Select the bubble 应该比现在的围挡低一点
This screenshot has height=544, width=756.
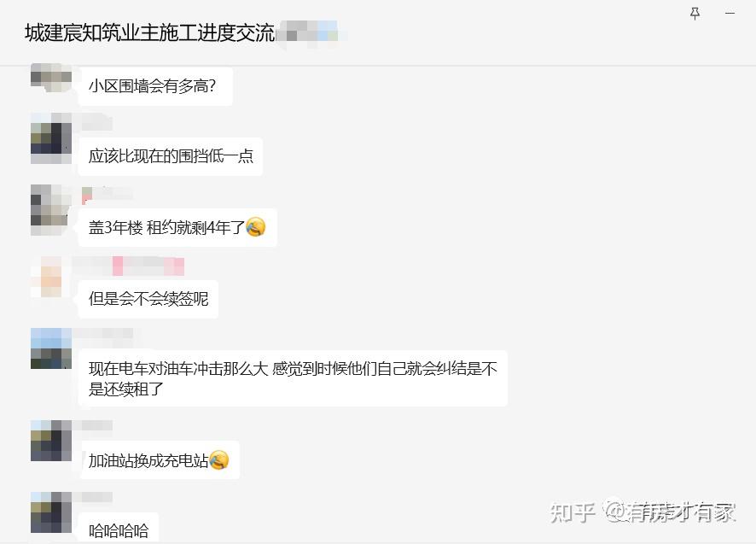[x=170, y=156]
